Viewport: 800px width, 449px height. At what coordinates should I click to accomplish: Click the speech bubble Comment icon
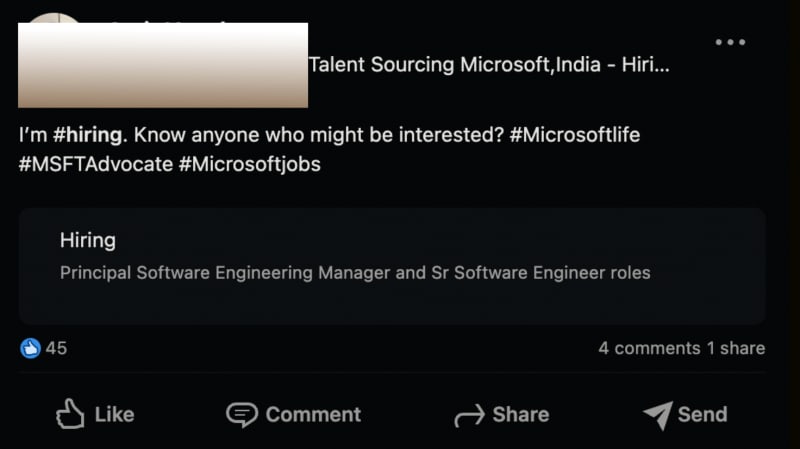click(x=242, y=414)
